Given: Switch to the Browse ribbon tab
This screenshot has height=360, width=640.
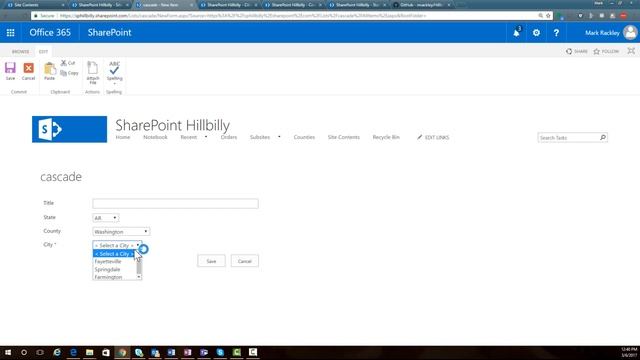Looking at the screenshot, I should (20, 52).
